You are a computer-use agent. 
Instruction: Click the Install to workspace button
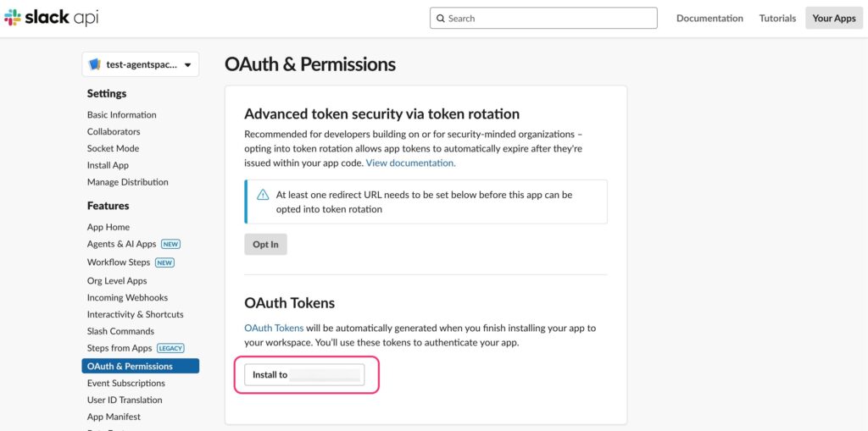304,374
